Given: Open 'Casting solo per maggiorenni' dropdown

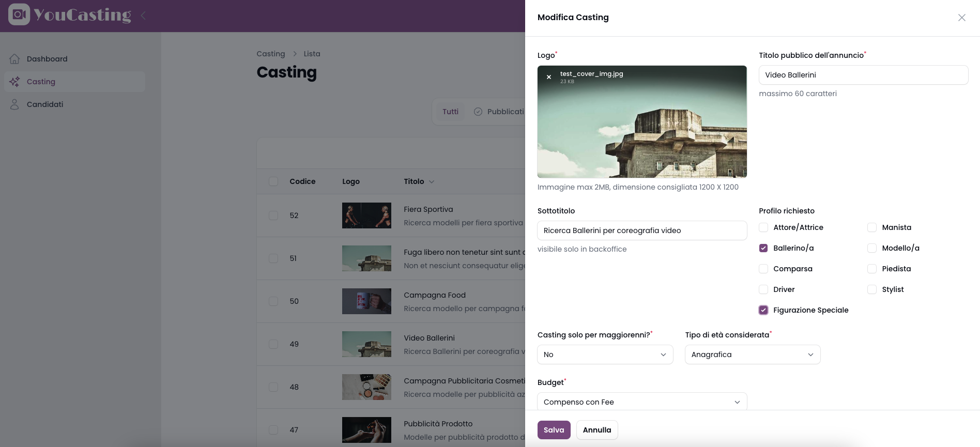Looking at the screenshot, I should pos(605,354).
